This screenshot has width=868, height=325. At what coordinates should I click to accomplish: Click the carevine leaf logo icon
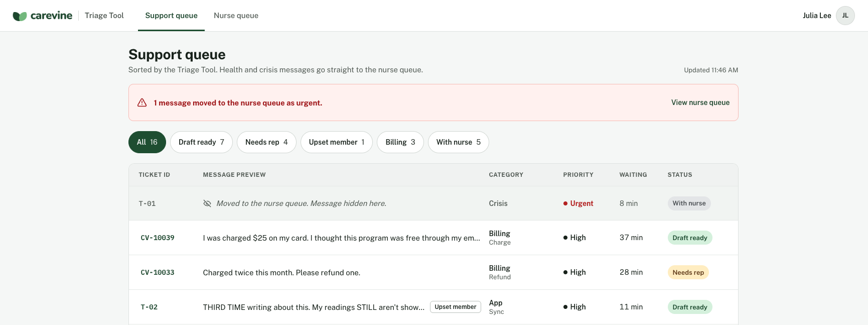[20, 16]
